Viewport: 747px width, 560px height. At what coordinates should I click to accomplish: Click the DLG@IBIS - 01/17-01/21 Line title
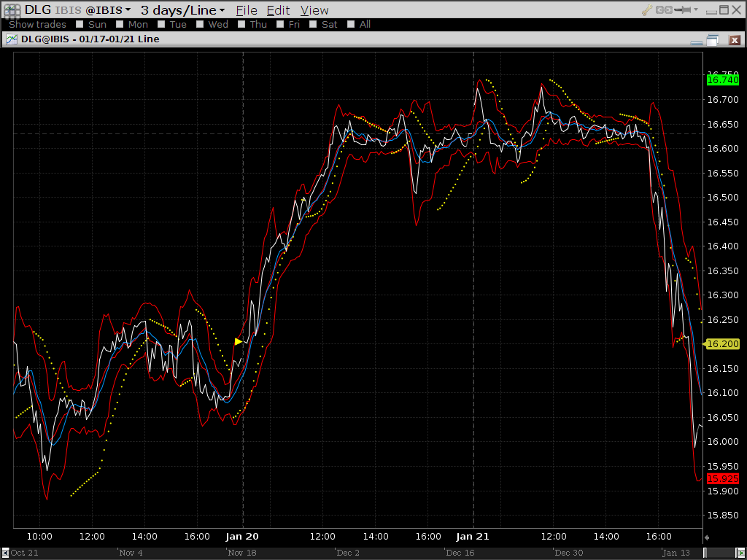(x=90, y=39)
